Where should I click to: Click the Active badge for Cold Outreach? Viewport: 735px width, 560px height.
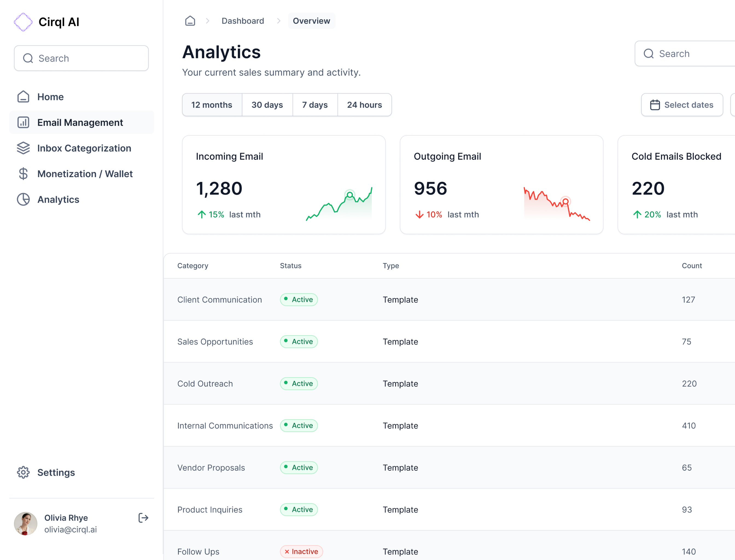pyautogui.click(x=299, y=384)
